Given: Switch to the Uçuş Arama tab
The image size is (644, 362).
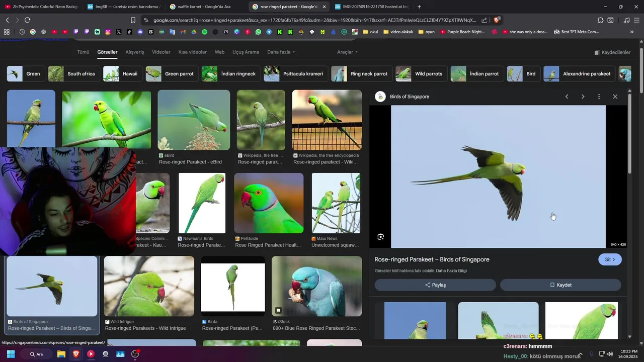Looking at the screenshot, I should 246,52.
